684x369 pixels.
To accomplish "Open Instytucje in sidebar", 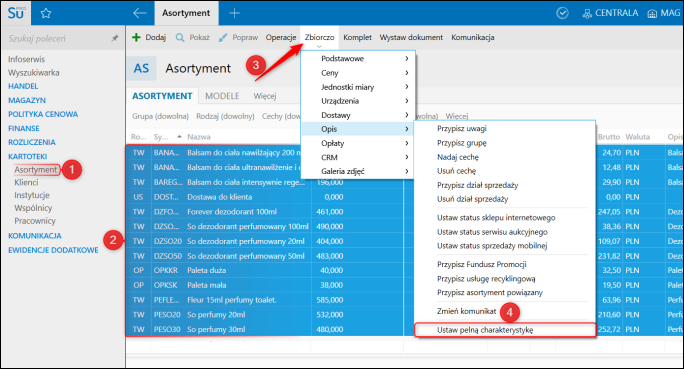I will pyautogui.click(x=32, y=195).
